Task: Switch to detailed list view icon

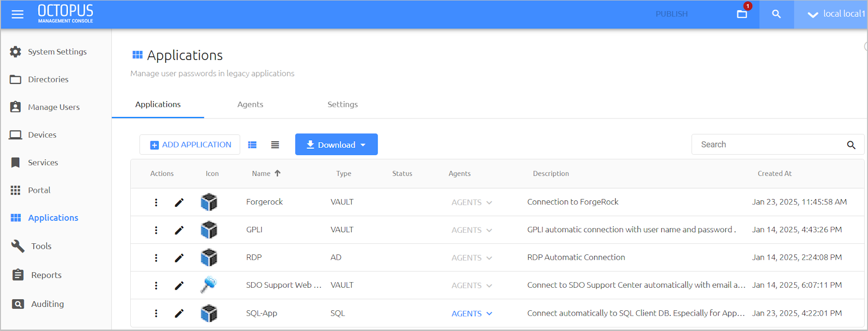Action: pos(252,145)
